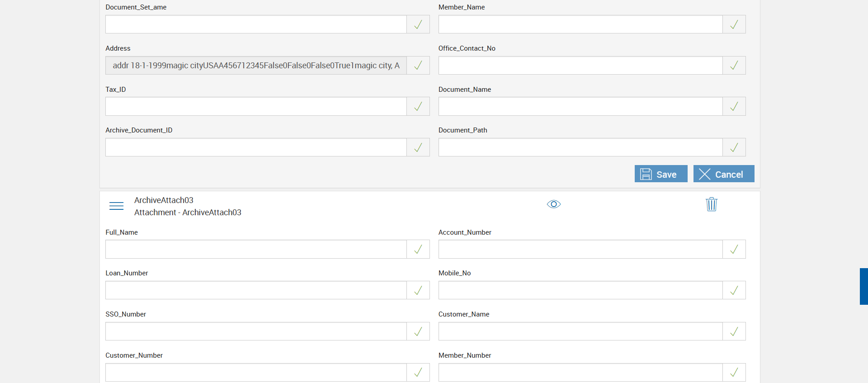Click the checkmark icon next to Loan_Number

(418, 290)
